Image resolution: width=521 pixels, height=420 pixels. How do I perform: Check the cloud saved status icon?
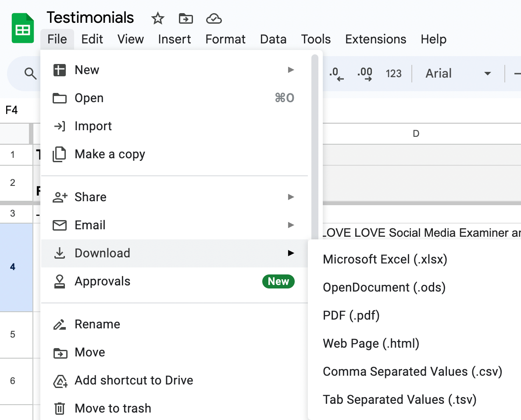point(214,18)
